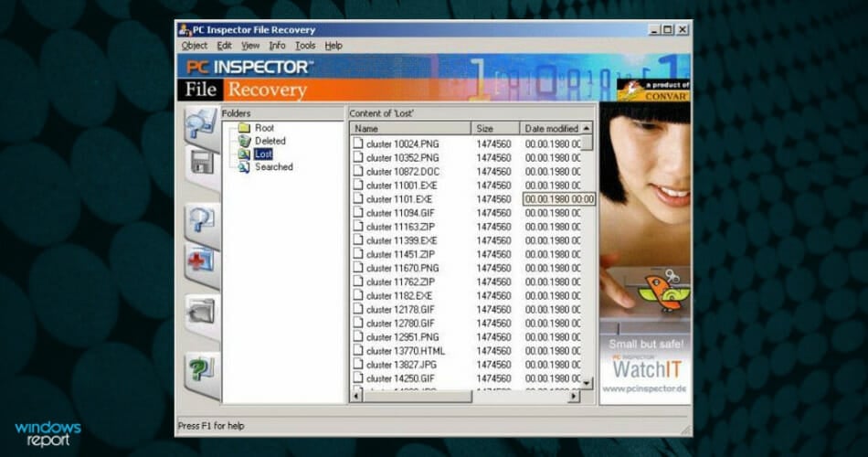Open the drive search magnifier tool
The image size is (868, 457).
(200, 122)
